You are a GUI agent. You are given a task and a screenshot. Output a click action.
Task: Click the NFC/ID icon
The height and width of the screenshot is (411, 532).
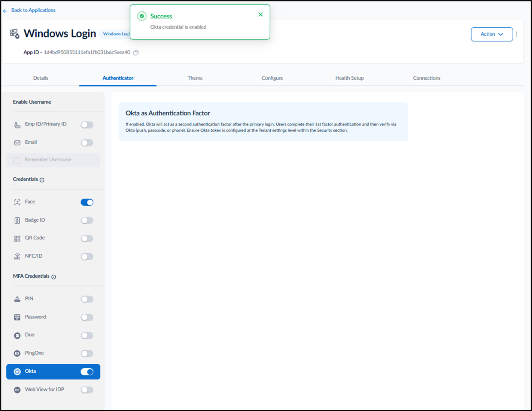click(17, 257)
